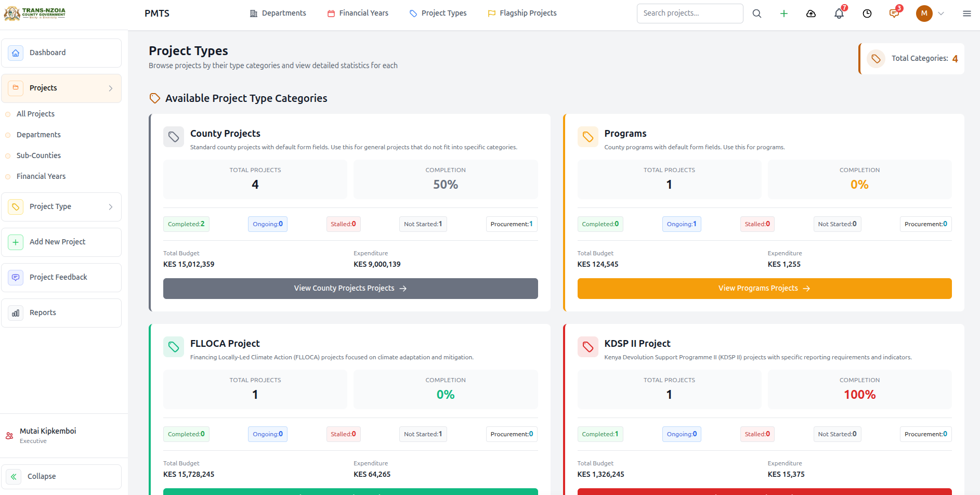Click KDSP II Project Completed:1 badge

(600, 434)
